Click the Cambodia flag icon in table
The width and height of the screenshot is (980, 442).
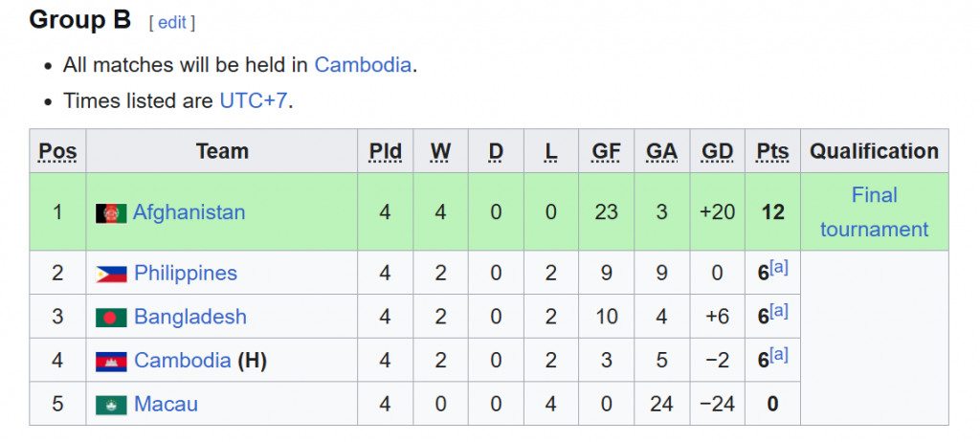pos(111,362)
